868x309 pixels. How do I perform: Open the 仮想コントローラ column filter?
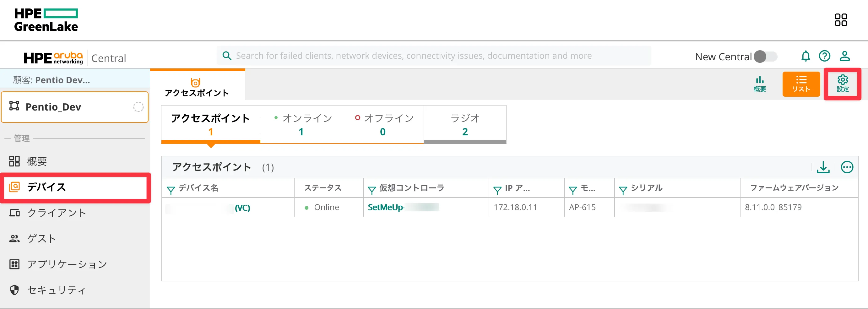(372, 190)
